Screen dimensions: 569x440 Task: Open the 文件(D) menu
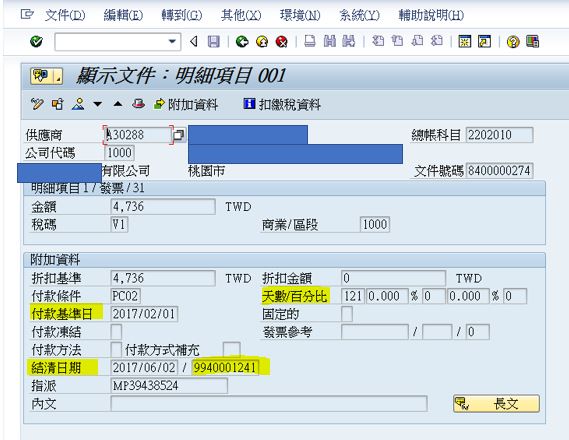click(x=65, y=15)
